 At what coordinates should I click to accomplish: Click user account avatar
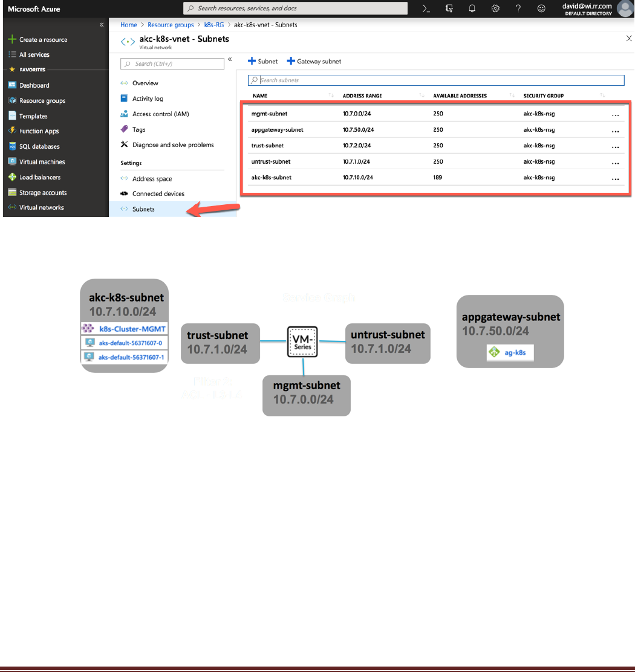pyautogui.click(x=625, y=8)
